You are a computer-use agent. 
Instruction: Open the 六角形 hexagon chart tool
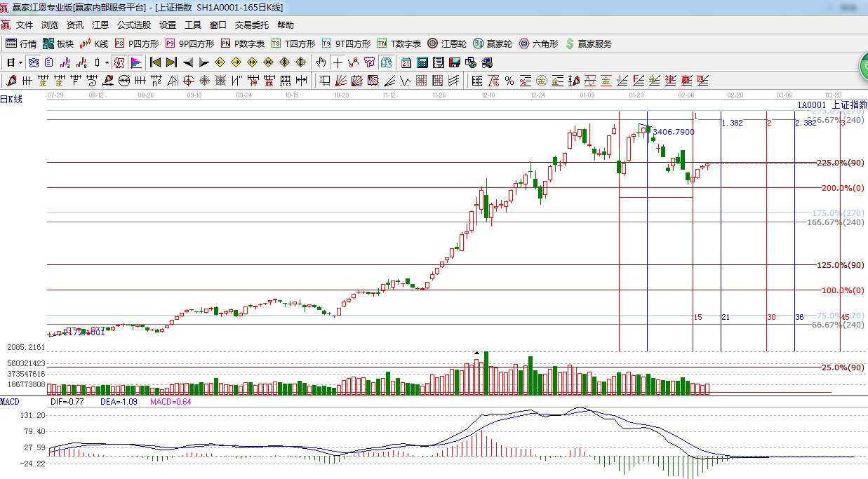coord(538,43)
